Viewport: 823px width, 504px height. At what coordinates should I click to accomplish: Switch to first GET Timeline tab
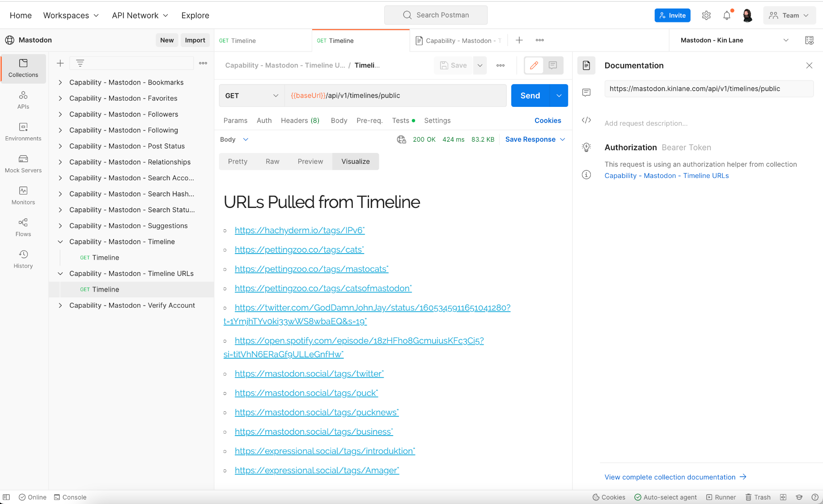pos(263,41)
